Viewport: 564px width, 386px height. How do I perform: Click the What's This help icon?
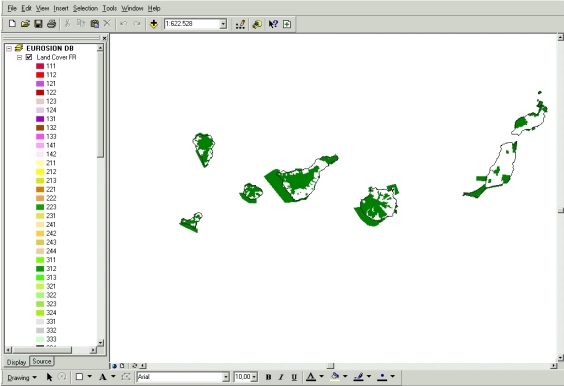click(x=273, y=24)
